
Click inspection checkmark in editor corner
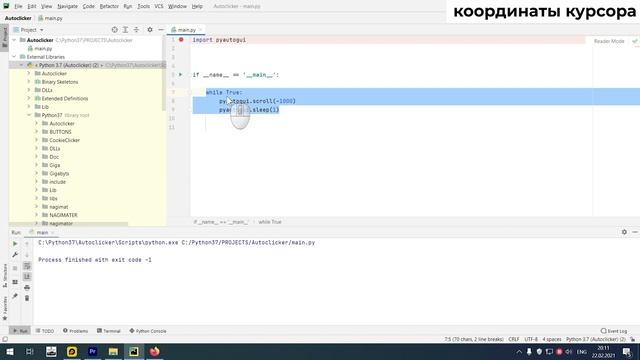635,41
